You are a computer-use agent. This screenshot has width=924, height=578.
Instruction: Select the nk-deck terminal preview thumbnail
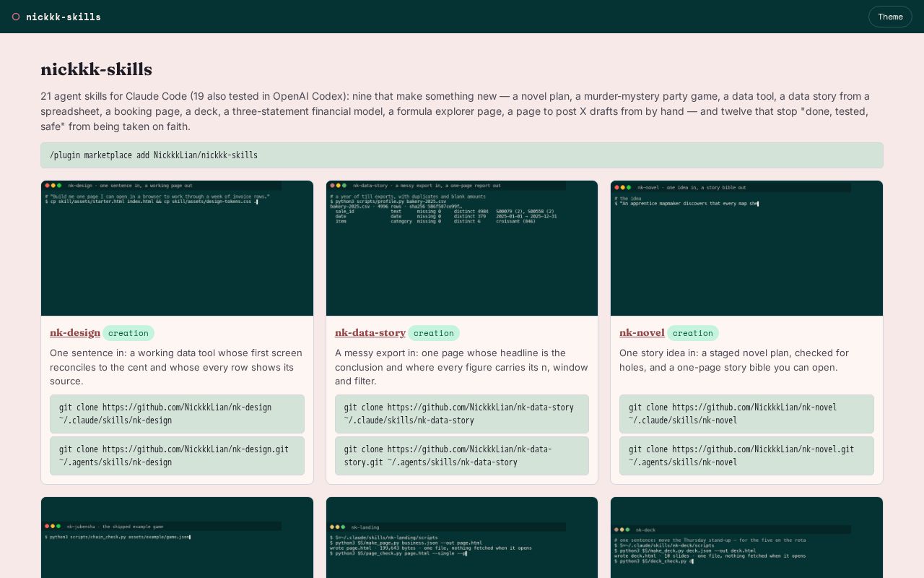point(746,538)
